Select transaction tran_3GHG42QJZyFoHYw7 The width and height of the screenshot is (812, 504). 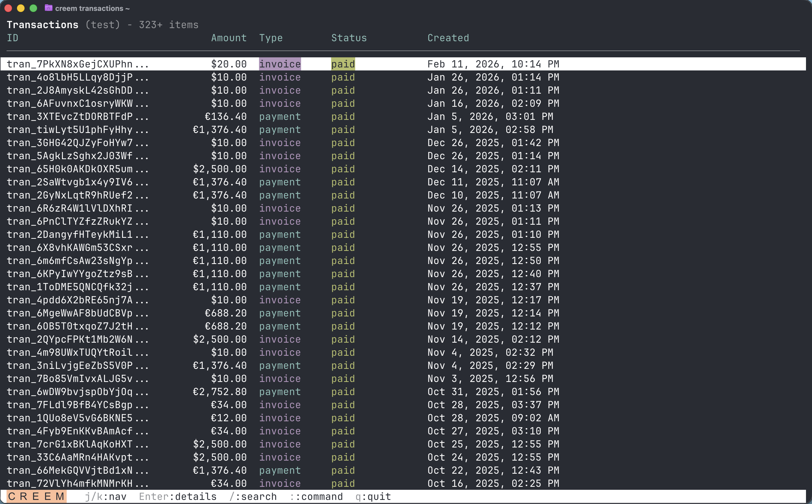[x=403, y=143]
